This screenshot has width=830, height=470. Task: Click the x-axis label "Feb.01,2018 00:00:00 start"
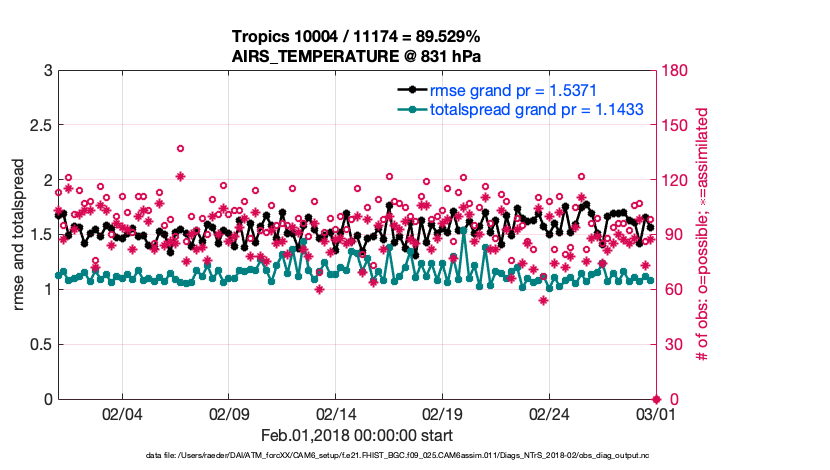click(x=357, y=435)
